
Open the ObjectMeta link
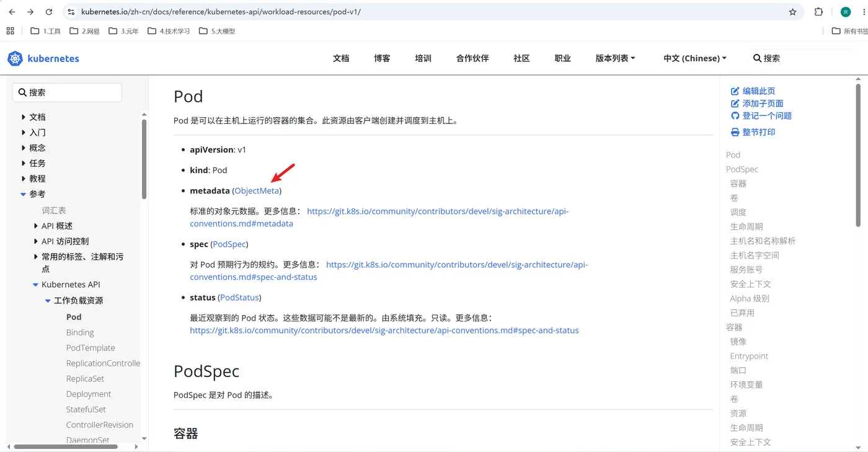(257, 190)
